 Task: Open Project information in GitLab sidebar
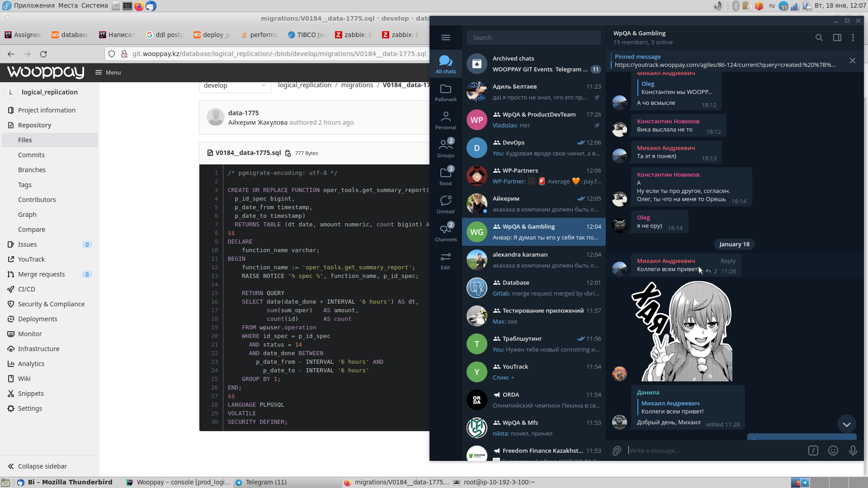(x=47, y=110)
